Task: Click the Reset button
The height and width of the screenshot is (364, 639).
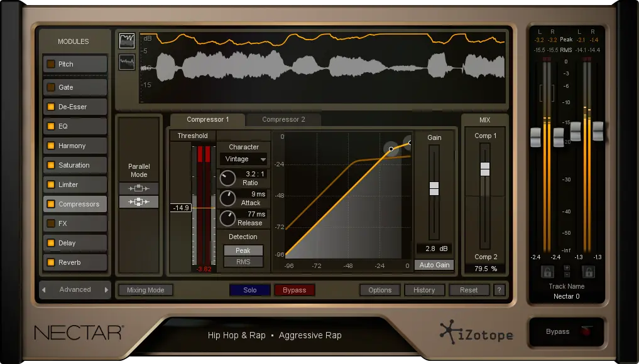Action: click(x=469, y=290)
